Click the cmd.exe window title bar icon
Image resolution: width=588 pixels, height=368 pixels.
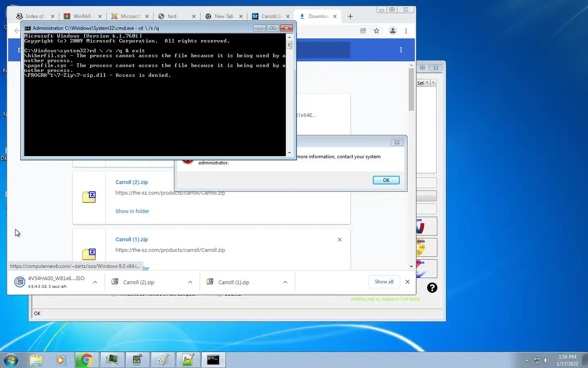(x=27, y=28)
